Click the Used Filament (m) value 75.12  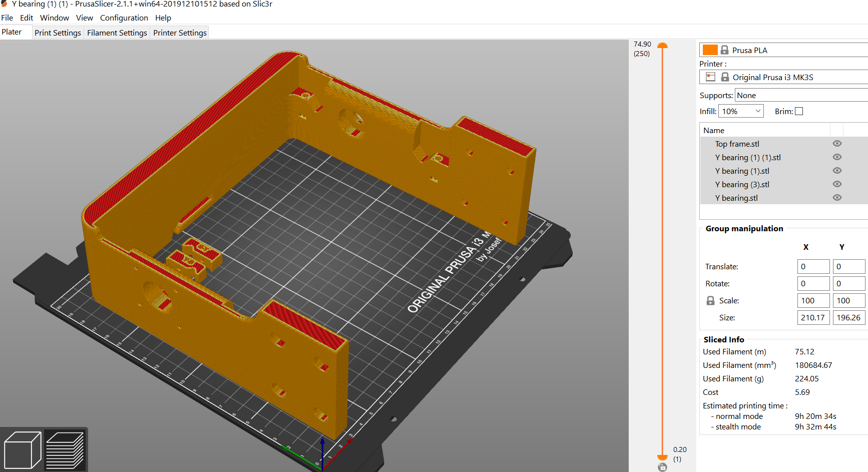point(804,352)
